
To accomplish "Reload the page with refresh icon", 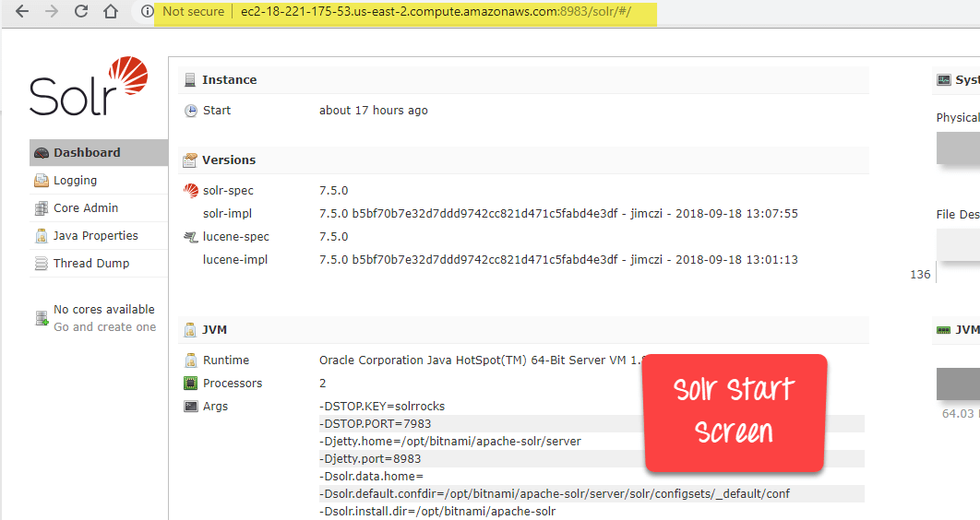I will pyautogui.click(x=81, y=12).
